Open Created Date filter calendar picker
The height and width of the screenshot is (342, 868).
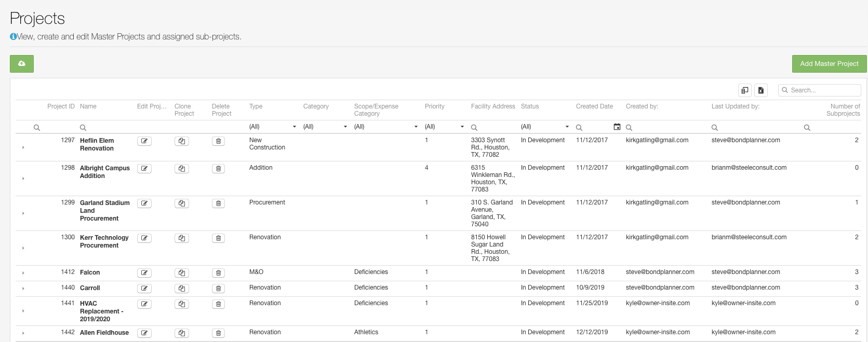tap(617, 127)
